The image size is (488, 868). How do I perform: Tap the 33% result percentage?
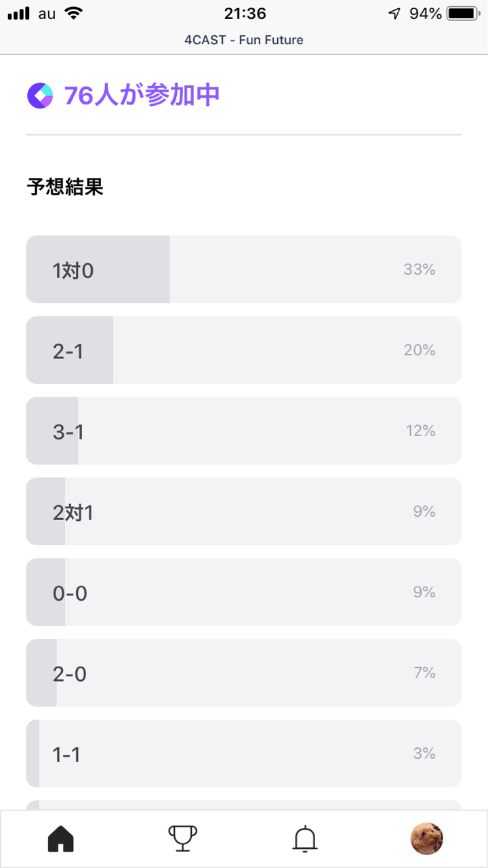point(419,269)
